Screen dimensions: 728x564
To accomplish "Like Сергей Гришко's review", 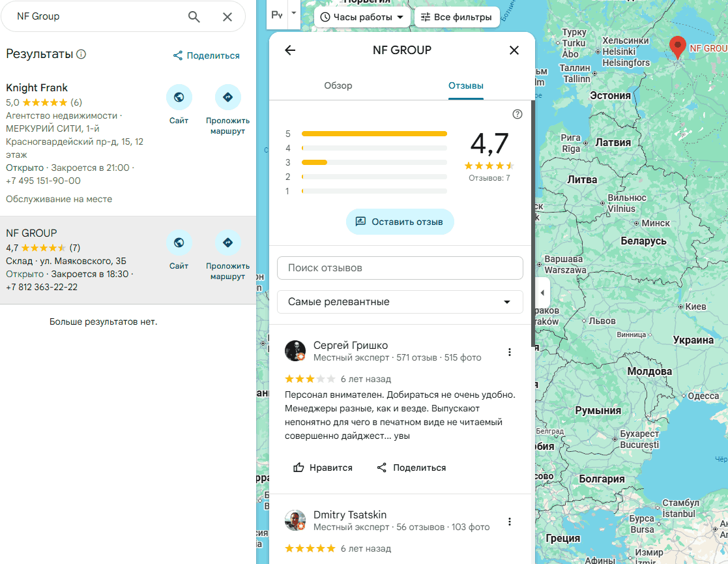I will (x=323, y=468).
